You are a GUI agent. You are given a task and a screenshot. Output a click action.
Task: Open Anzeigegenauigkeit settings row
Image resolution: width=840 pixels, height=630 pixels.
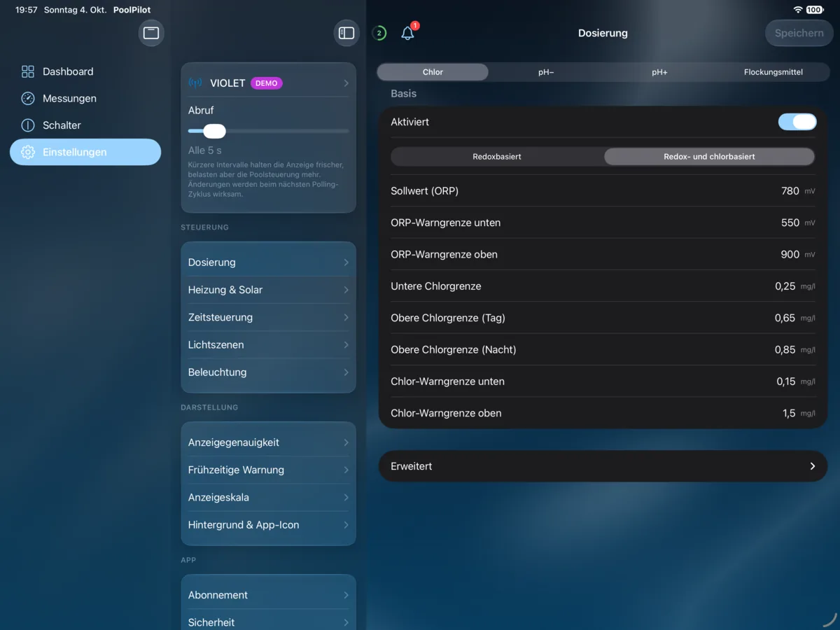click(268, 442)
